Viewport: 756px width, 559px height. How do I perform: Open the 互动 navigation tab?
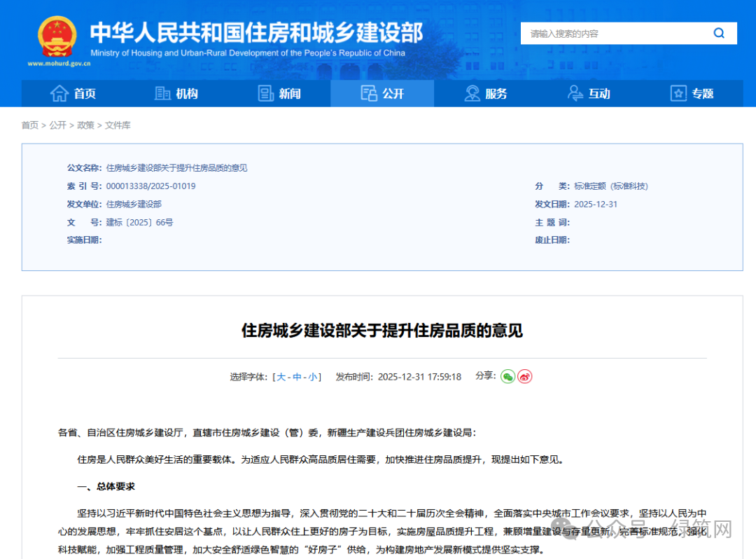pyautogui.click(x=589, y=93)
